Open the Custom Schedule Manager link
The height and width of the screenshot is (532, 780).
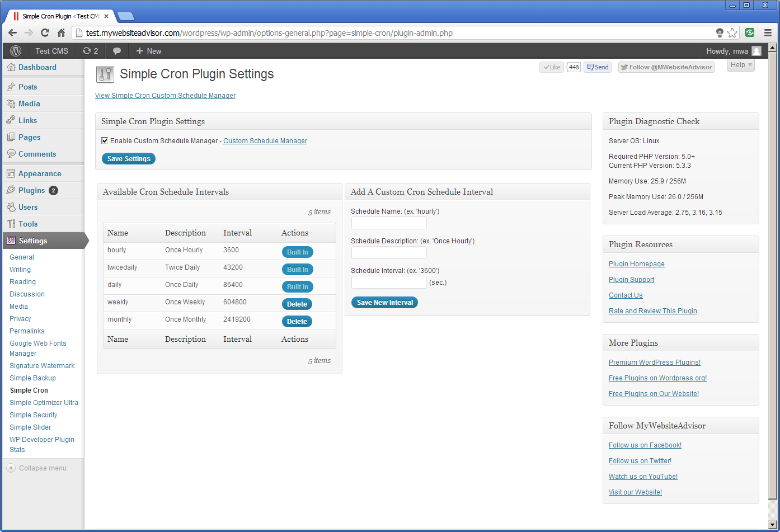265,141
